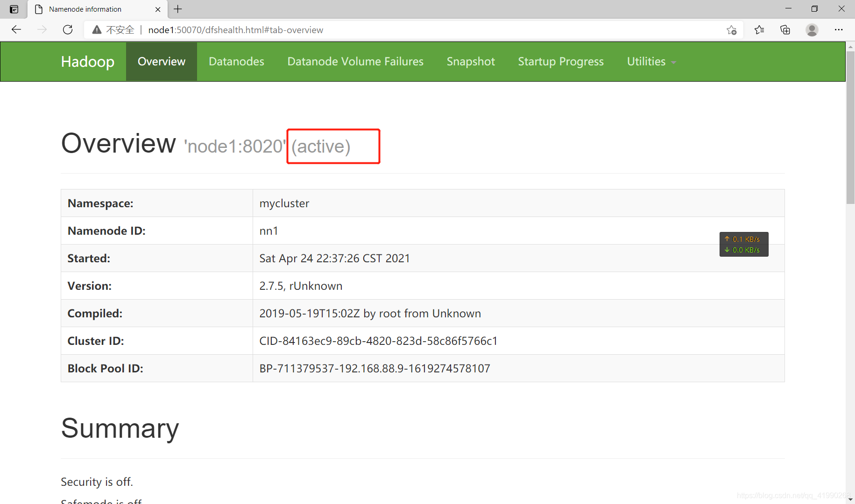Click the 'Compiled:' row label
Viewport: 855px width, 504px height.
pyautogui.click(x=95, y=314)
